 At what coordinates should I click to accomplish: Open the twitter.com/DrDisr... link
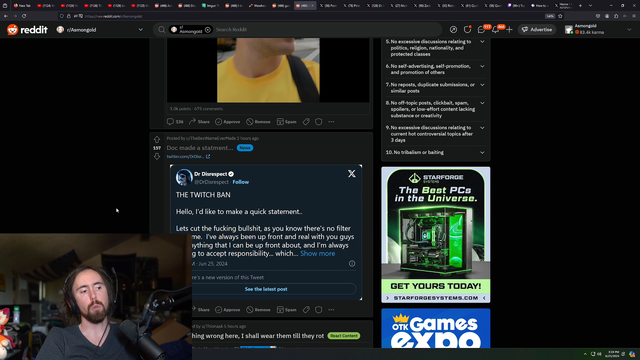pos(188,156)
